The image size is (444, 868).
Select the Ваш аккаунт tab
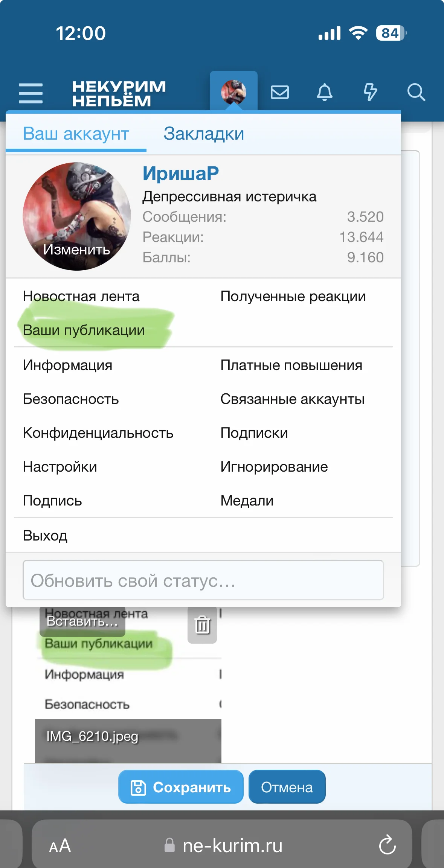point(76,134)
